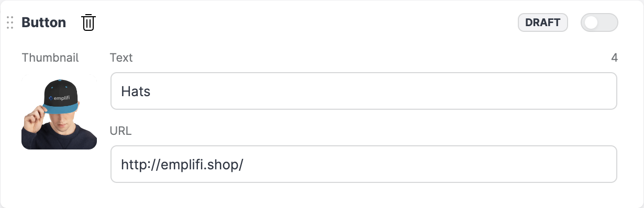
Task: Click the Thumbnail label
Action: pyautogui.click(x=50, y=57)
